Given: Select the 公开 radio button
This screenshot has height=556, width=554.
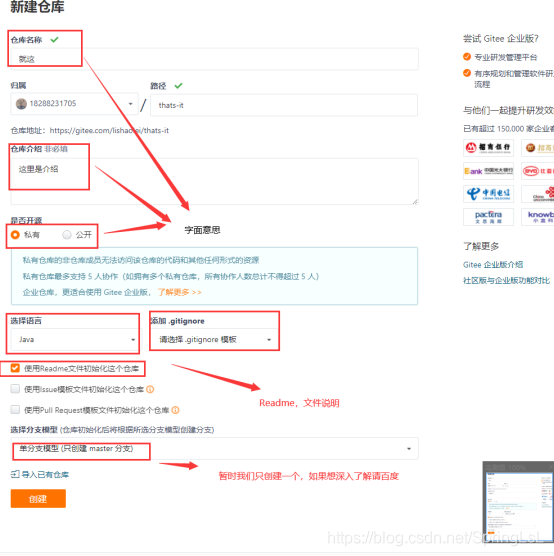Looking at the screenshot, I should pos(67,235).
